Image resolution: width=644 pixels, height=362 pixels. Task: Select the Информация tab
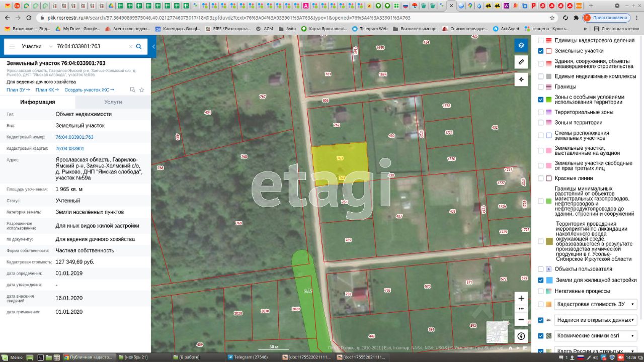point(38,102)
